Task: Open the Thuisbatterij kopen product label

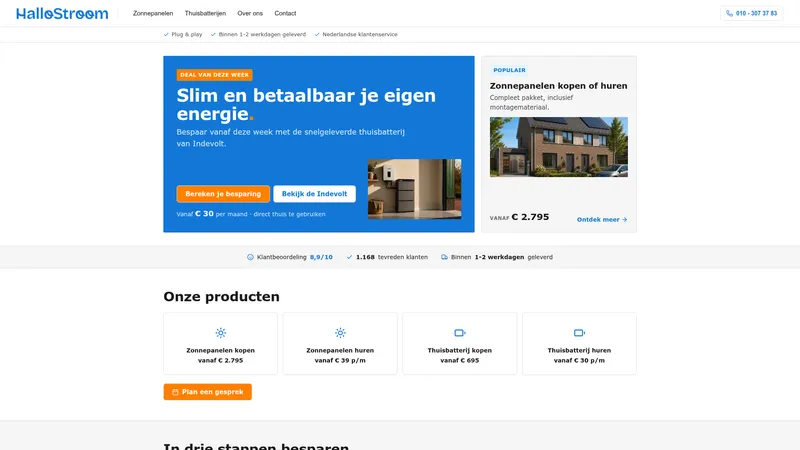Action: coord(460,351)
